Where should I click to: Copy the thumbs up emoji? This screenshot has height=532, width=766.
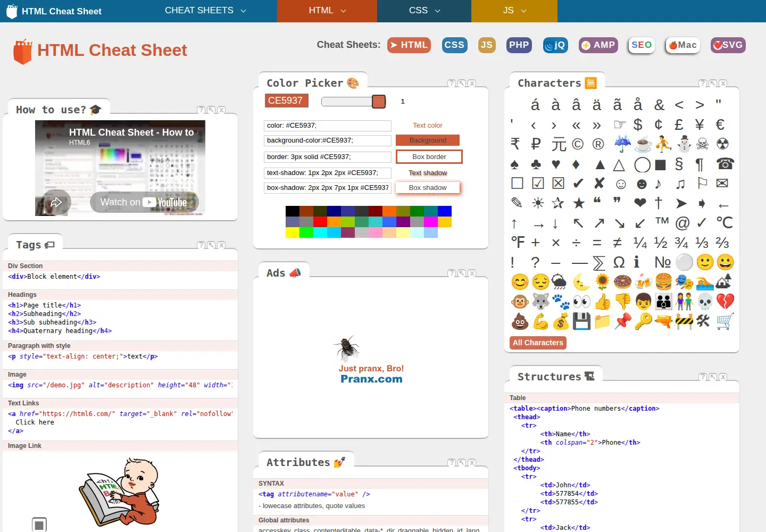click(602, 302)
